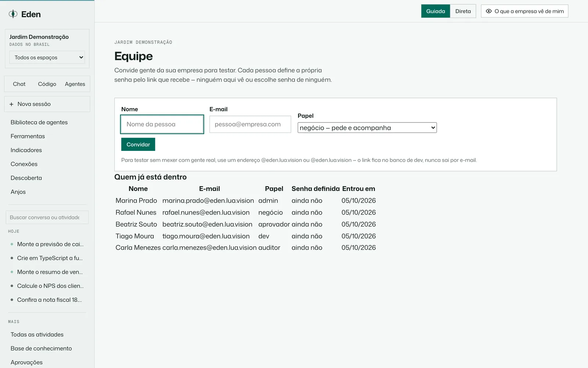The width and height of the screenshot is (588, 368).
Task: Open the Todos os espaços dropdown
Action: click(47, 57)
